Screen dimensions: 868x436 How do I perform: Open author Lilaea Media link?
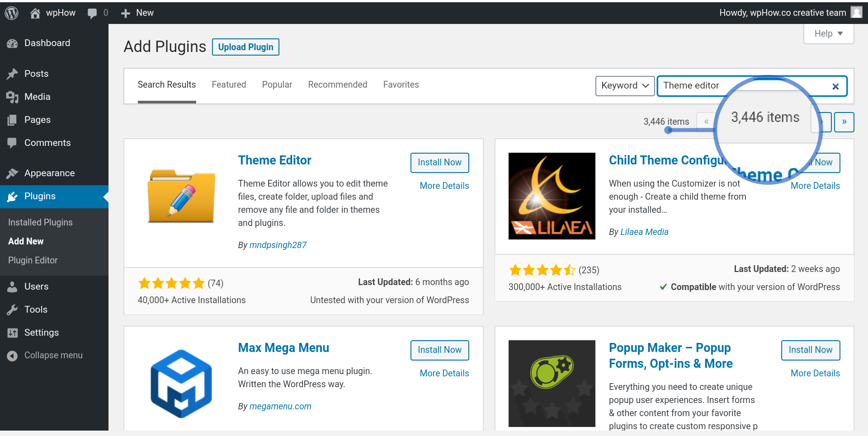click(x=644, y=232)
